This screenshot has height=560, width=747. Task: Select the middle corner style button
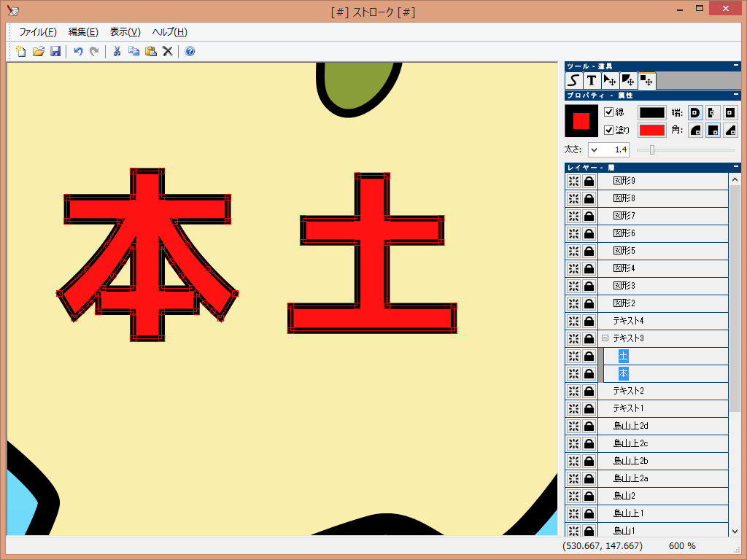(x=713, y=131)
